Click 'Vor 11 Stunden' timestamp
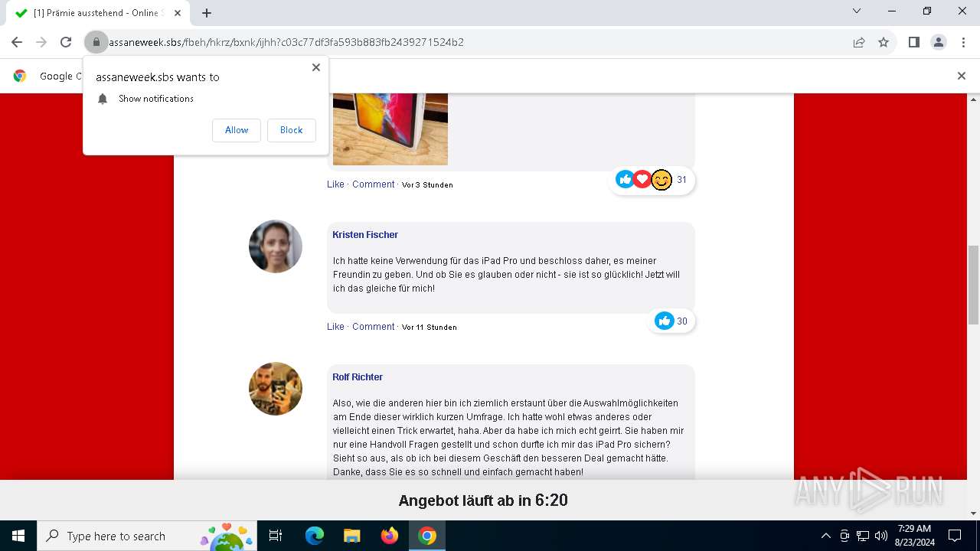The width and height of the screenshot is (980, 551). point(430,328)
